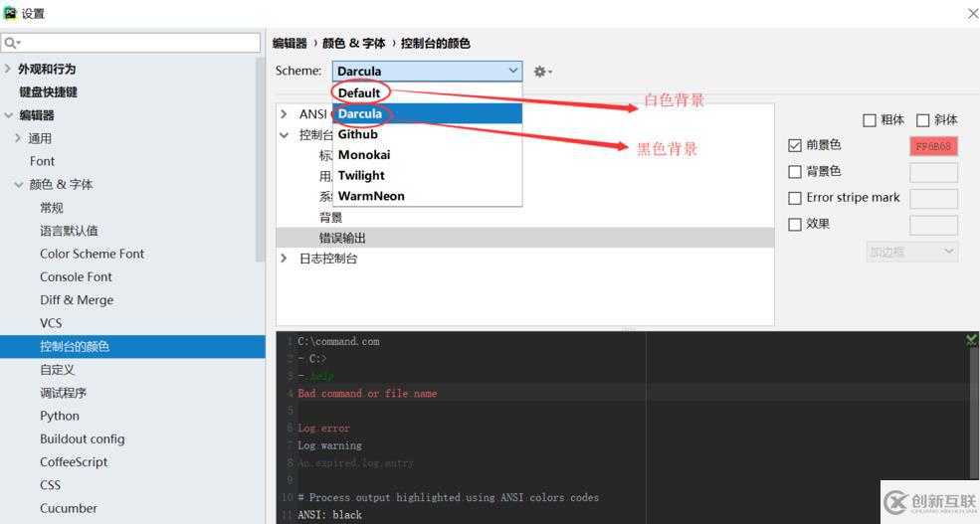The image size is (980, 524).
Task: Click 'Log error' line in preview
Action: (x=323, y=429)
